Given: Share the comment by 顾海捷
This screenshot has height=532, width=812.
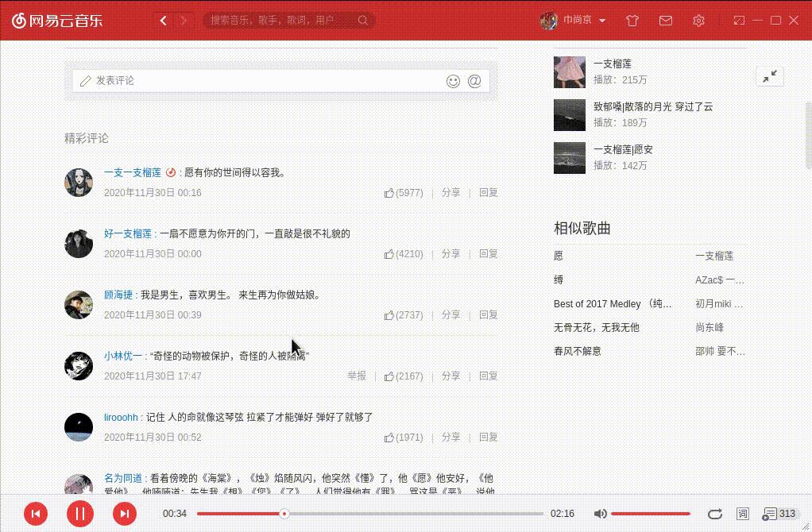Looking at the screenshot, I should click(450, 314).
